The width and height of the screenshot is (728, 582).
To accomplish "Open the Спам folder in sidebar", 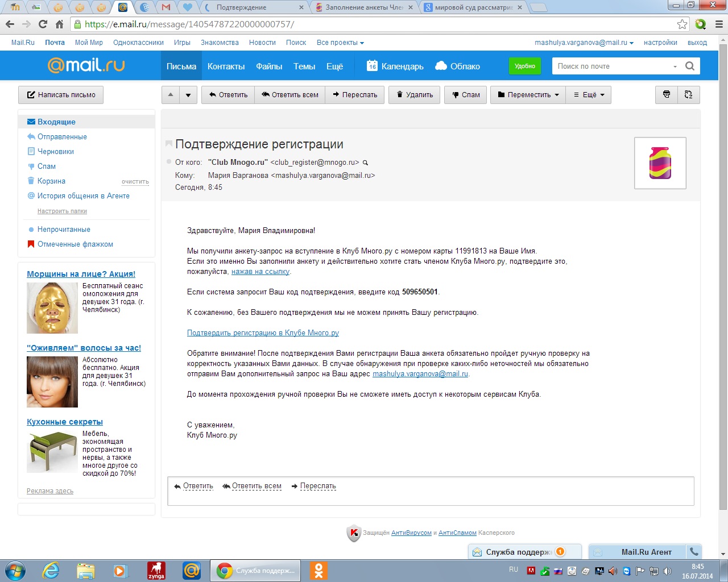I will pos(47,167).
